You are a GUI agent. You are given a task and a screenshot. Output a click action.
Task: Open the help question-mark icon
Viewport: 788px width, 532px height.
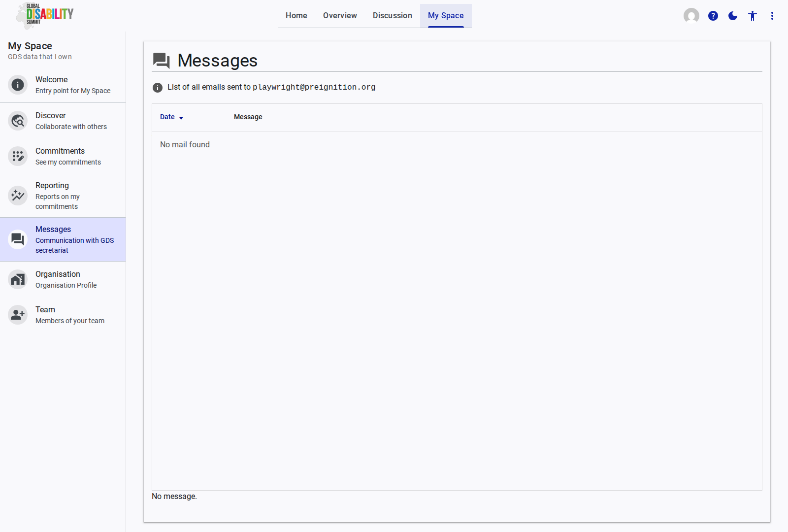point(713,15)
